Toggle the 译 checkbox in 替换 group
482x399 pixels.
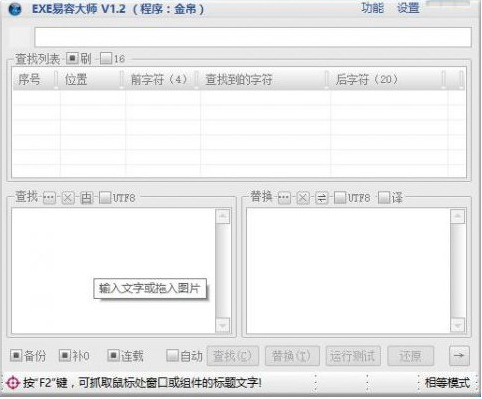click(x=384, y=198)
